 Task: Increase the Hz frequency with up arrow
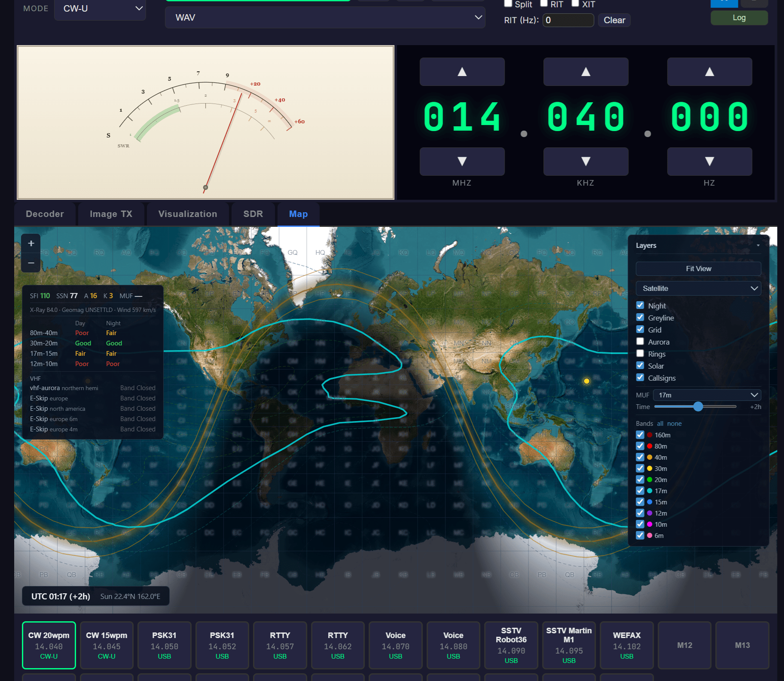click(x=709, y=72)
